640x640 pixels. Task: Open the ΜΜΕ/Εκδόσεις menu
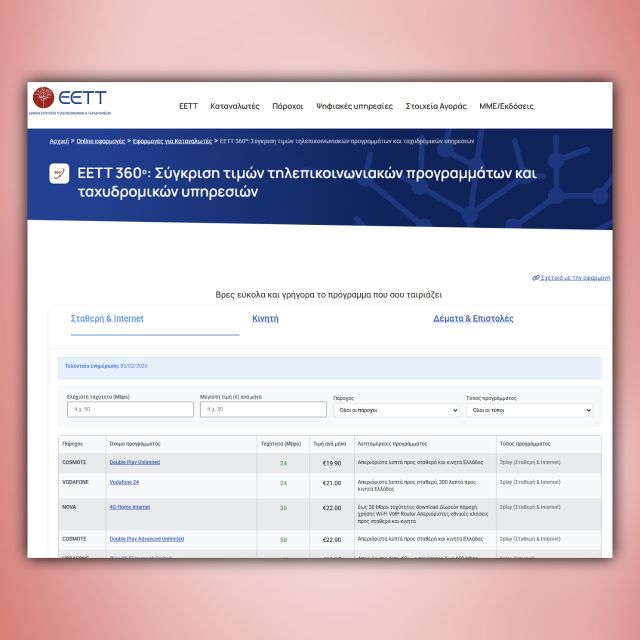pos(506,106)
